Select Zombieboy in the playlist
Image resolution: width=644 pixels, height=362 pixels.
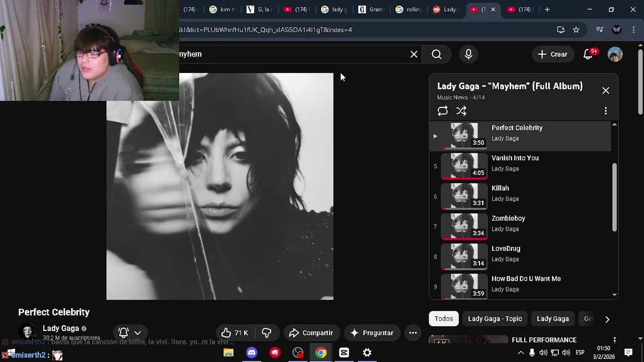click(x=521, y=226)
